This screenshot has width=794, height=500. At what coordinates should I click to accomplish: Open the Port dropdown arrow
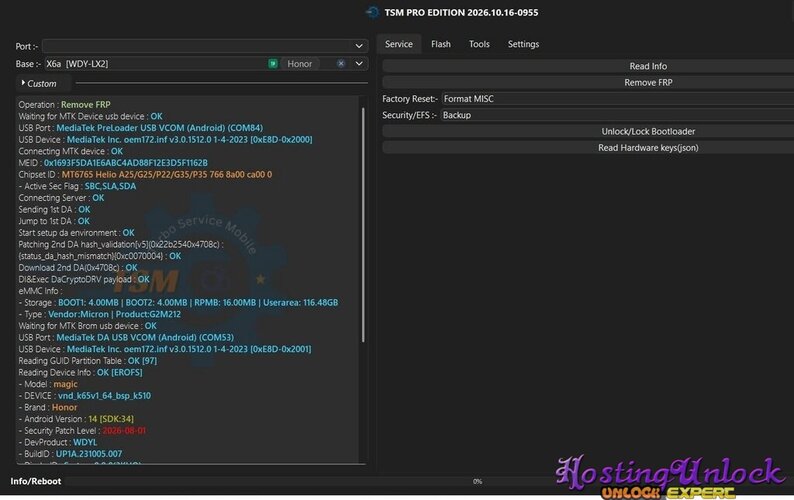tap(359, 46)
